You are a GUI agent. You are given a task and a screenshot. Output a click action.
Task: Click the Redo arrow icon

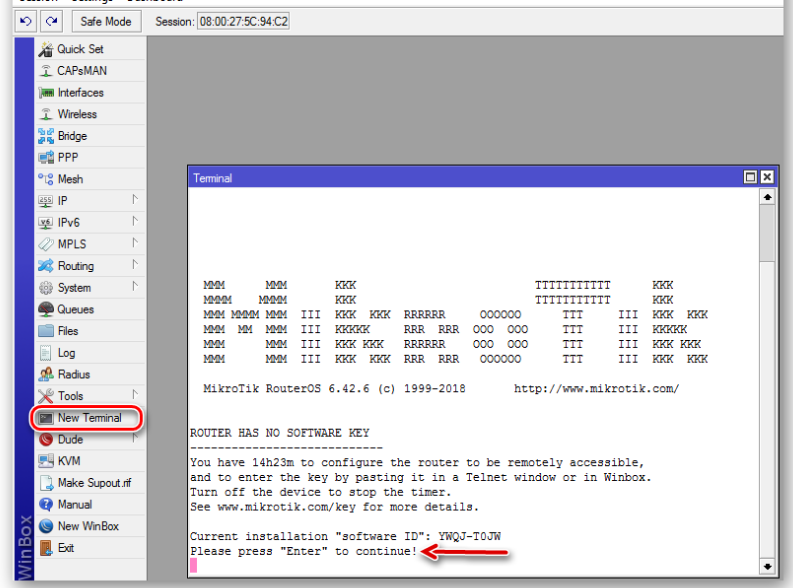coord(51,21)
